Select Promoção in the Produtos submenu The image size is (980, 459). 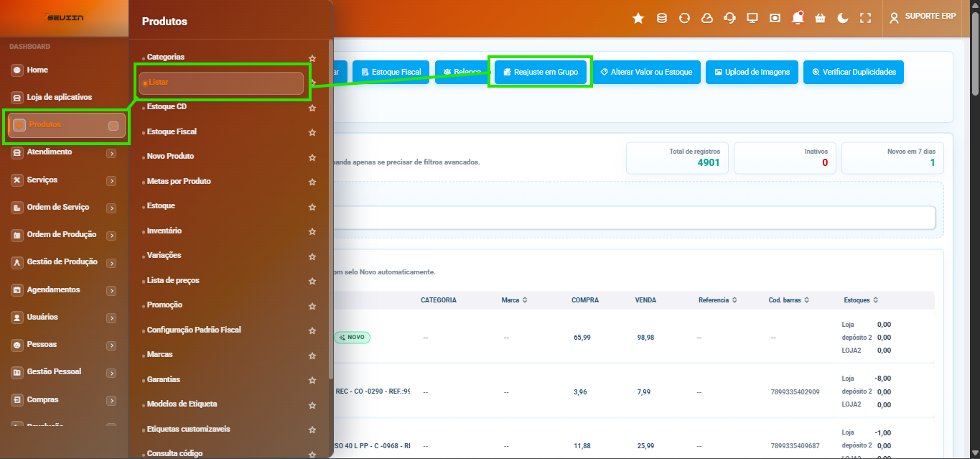coord(164,305)
